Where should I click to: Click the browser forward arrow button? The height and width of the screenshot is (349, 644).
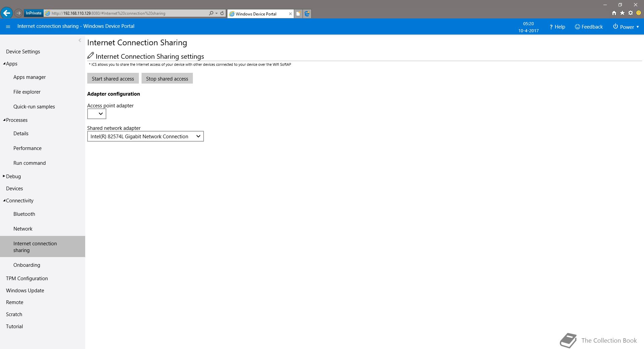[x=18, y=13]
